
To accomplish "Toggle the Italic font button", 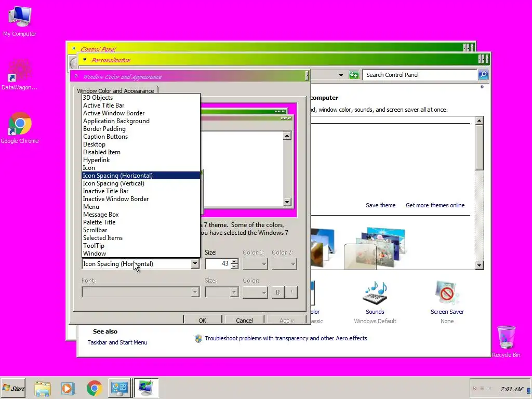I will point(291,292).
